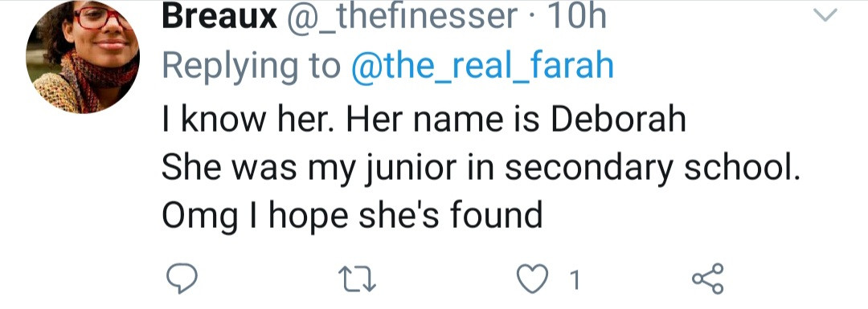Open the tweet by clicking its body text
The image size is (868, 309).
pyautogui.click(x=481, y=168)
